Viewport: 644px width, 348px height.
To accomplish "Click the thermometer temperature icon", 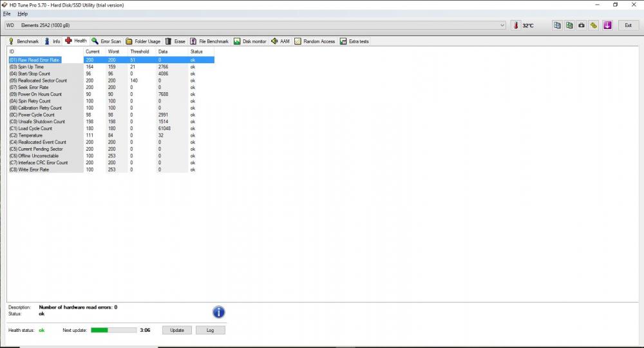I will click(x=516, y=25).
